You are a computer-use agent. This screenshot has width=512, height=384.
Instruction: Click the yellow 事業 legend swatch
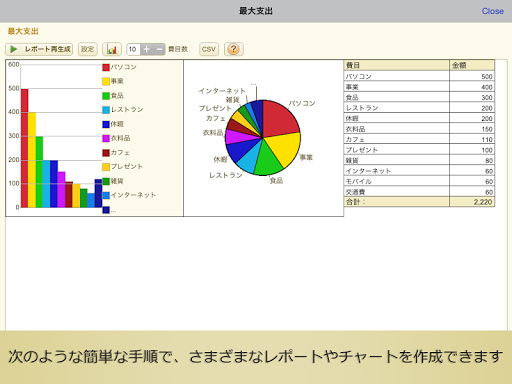coord(106,81)
